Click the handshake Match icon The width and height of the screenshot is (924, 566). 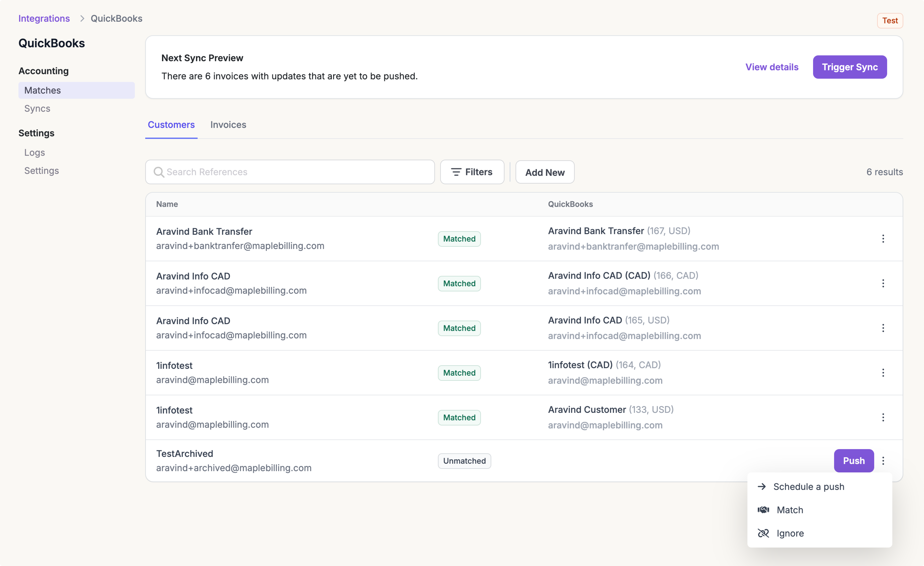763,510
